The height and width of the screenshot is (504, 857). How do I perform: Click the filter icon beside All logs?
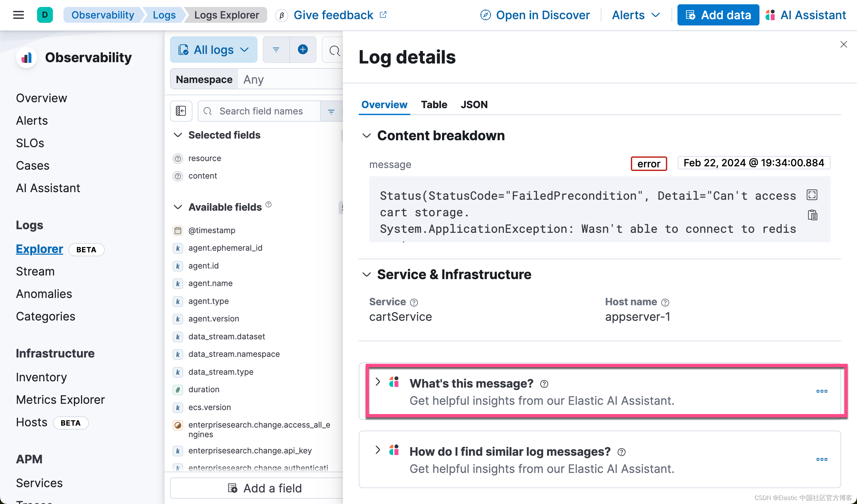pyautogui.click(x=276, y=50)
